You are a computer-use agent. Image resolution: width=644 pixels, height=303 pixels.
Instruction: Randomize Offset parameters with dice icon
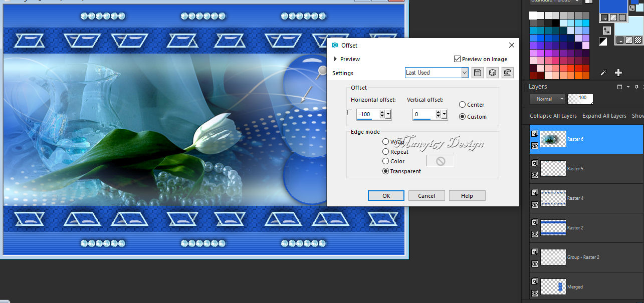(493, 73)
